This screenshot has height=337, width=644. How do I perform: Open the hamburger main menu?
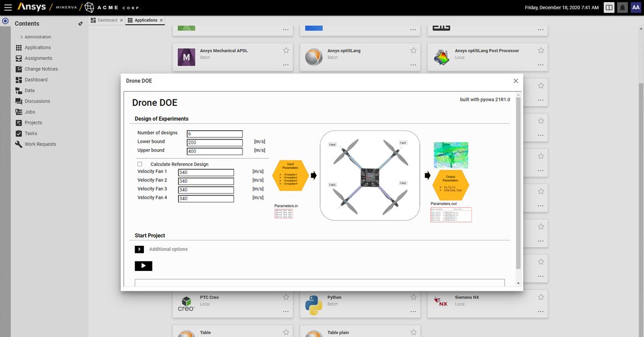pos(8,8)
